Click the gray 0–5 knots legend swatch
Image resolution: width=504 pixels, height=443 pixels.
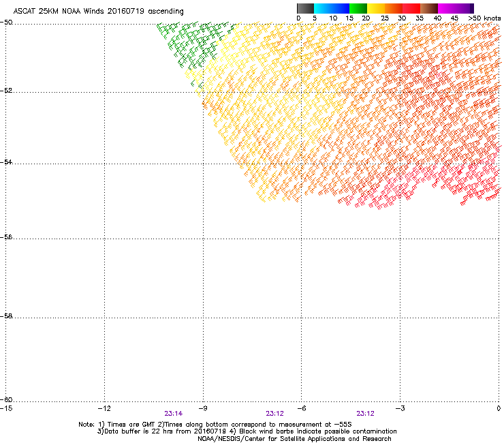point(305,8)
